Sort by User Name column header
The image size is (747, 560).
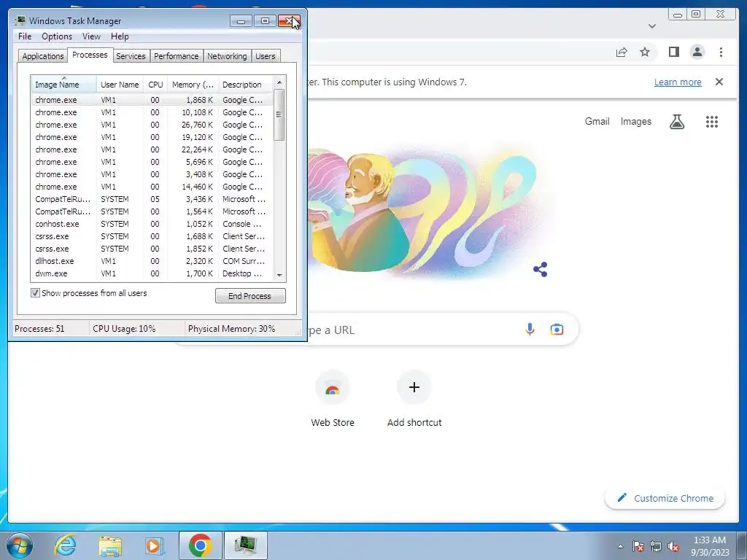120,85
